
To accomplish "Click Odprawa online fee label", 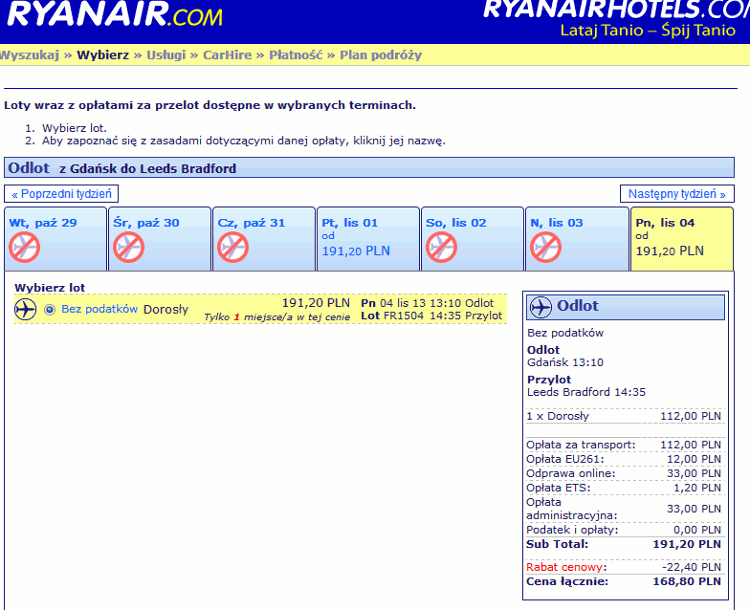I will (x=571, y=474).
